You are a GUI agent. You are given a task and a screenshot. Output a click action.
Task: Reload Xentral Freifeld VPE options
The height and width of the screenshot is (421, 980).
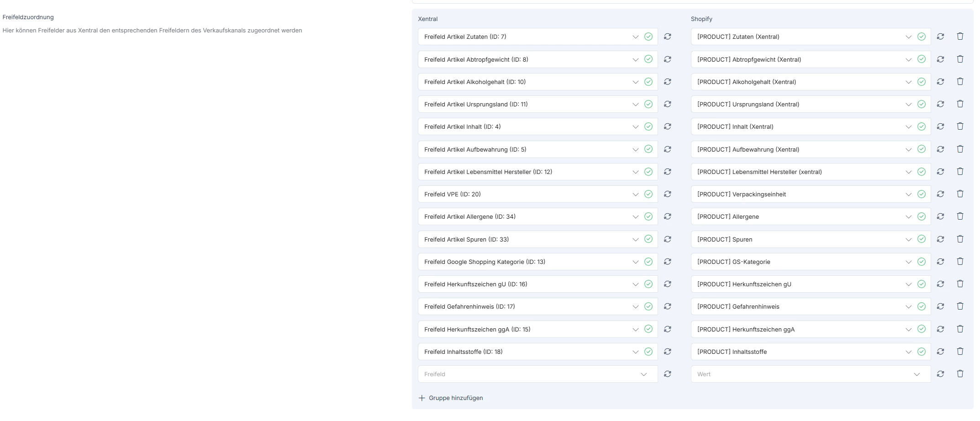pos(668,194)
